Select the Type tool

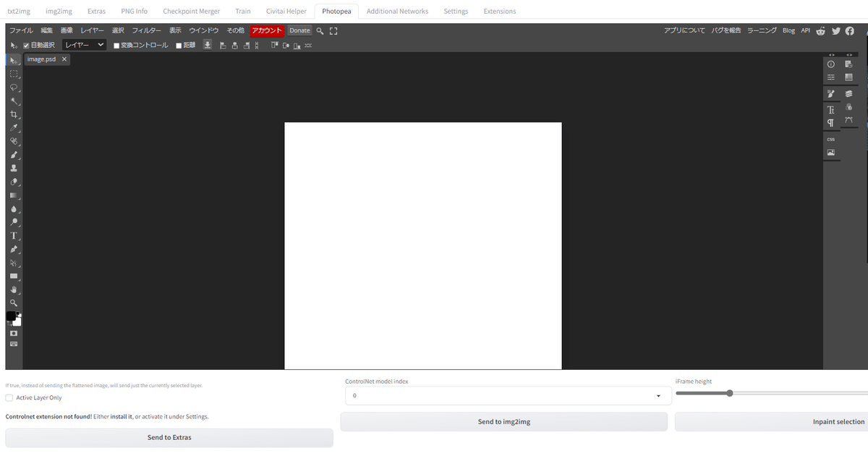click(13, 235)
